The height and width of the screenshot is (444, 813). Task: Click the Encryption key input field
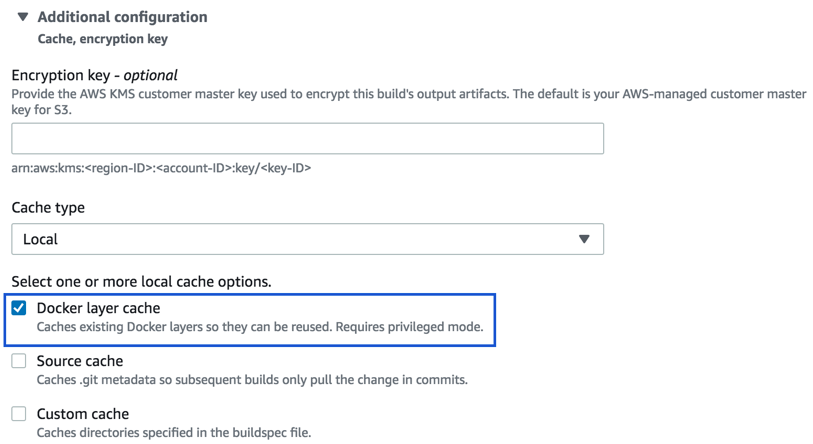[307, 138]
